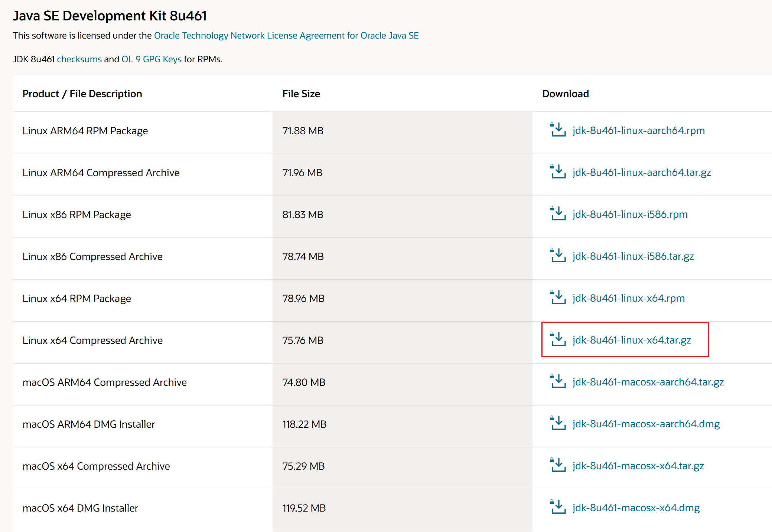Click download icon beside macosx-aarch64.tar.gz

557,382
